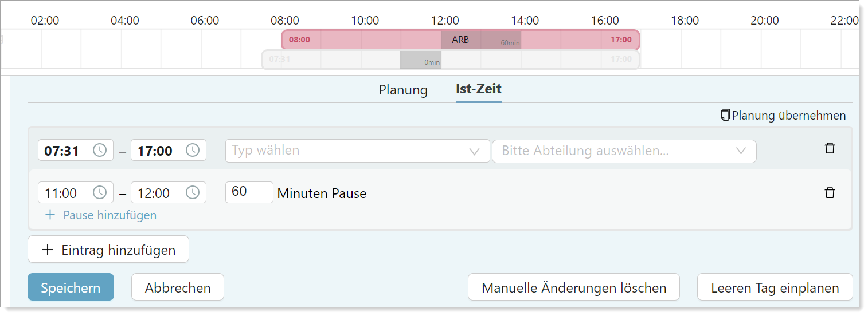Click into the 60 minutes pause field
The height and width of the screenshot is (316, 868).
[249, 192]
